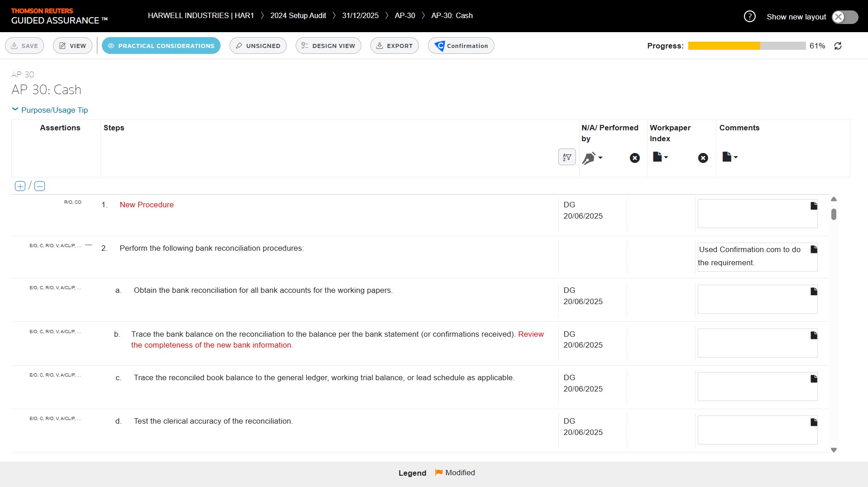Click the Export button

pos(394,46)
